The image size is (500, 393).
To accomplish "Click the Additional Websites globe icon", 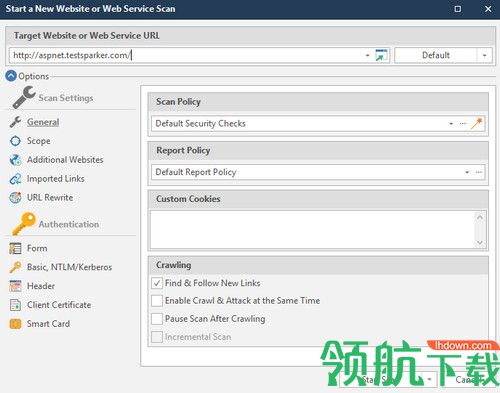I will click(15, 160).
